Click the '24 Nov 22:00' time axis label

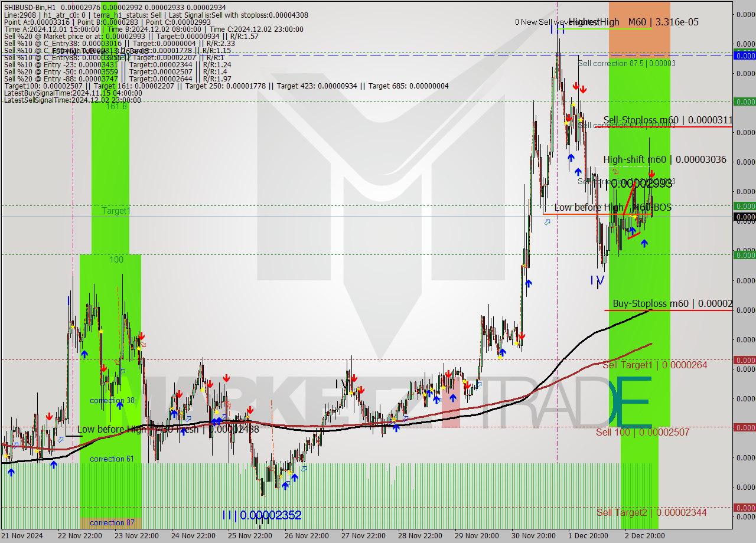click(193, 536)
